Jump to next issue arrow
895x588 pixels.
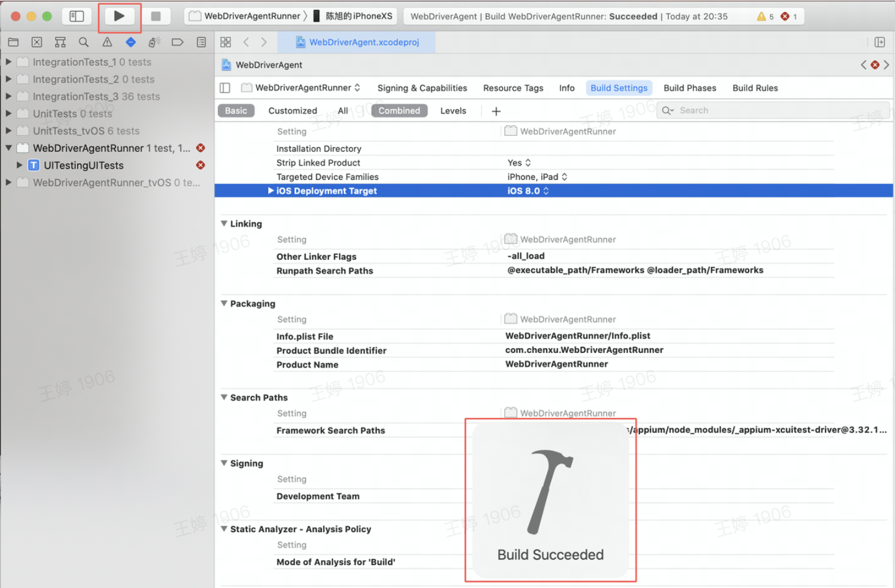click(x=886, y=65)
